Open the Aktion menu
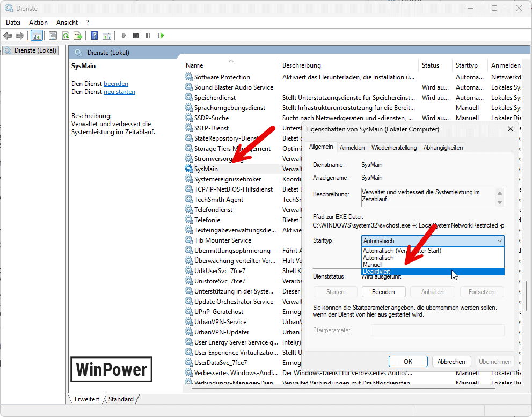Screen dimensions: 532x417 38,22
